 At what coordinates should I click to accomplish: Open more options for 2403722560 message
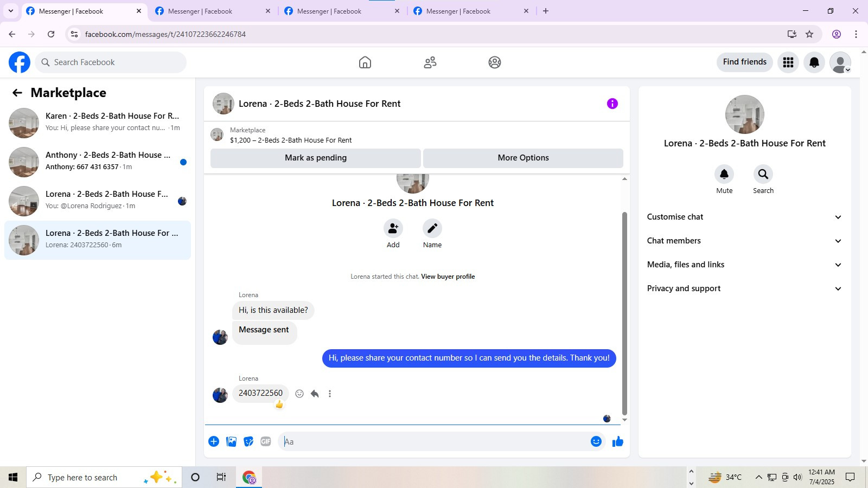tap(330, 394)
